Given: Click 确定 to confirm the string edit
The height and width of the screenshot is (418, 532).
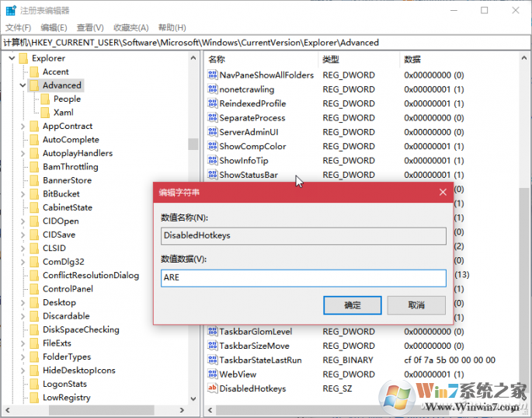Looking at the screenshot, I should [352, 305].
